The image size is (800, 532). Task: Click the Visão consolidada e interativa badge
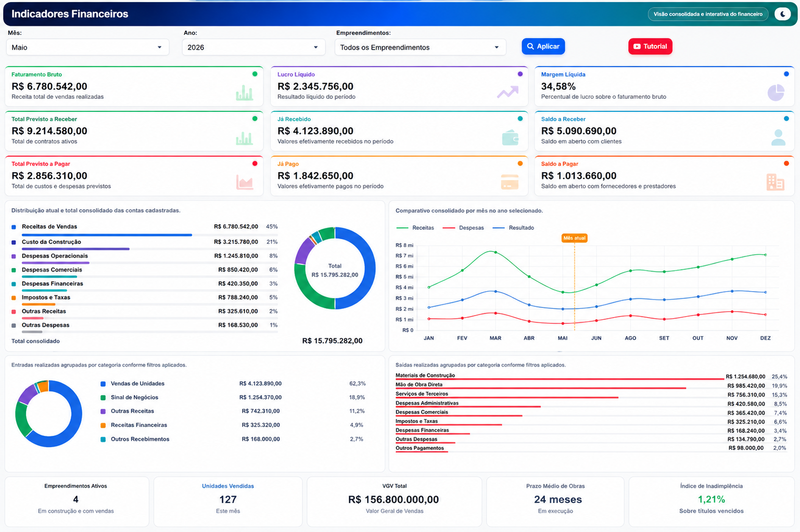(708, 14)
